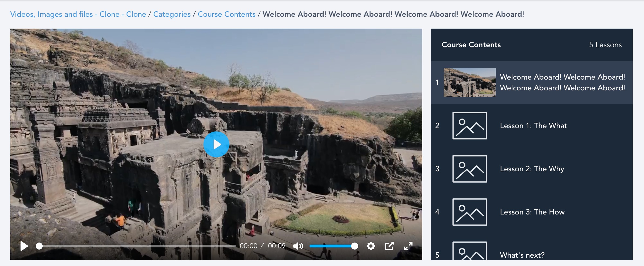Select Lesson 3: The How
The height and width of the screenshot is (266, 644).
[532, 212]
